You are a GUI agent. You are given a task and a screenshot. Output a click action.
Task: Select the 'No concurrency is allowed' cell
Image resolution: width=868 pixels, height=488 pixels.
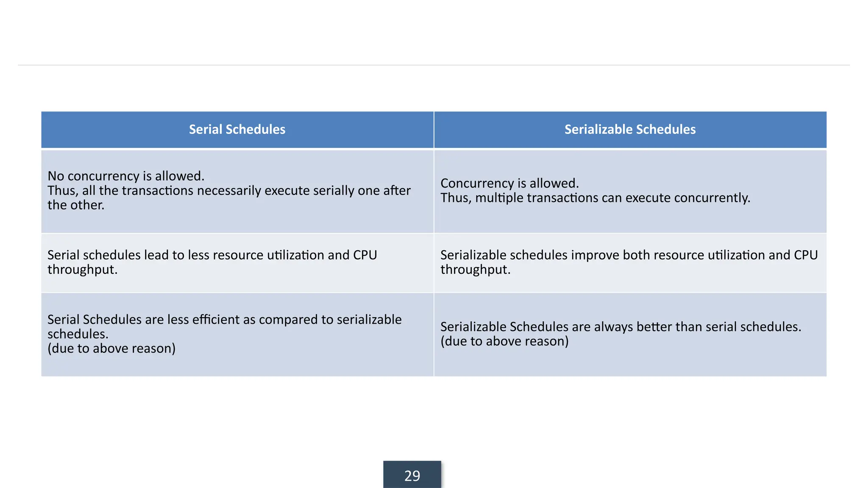click(237, 191)
